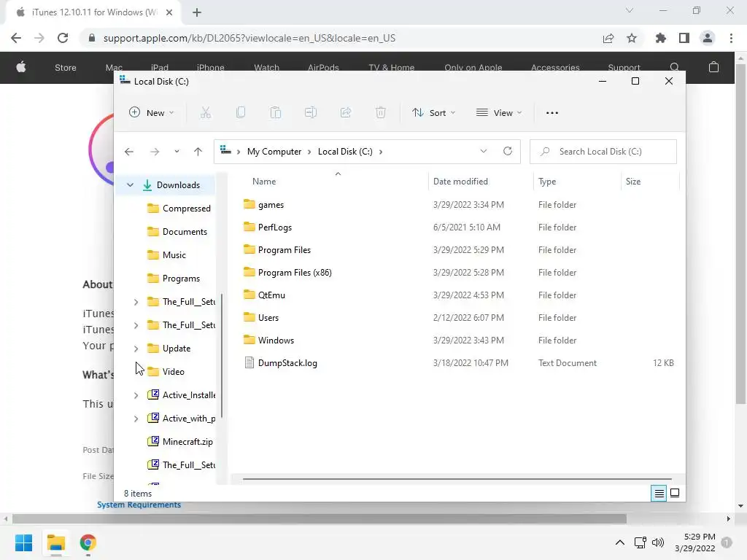Click the Type column header
The image size is (747, 560).
click(547, 182)
